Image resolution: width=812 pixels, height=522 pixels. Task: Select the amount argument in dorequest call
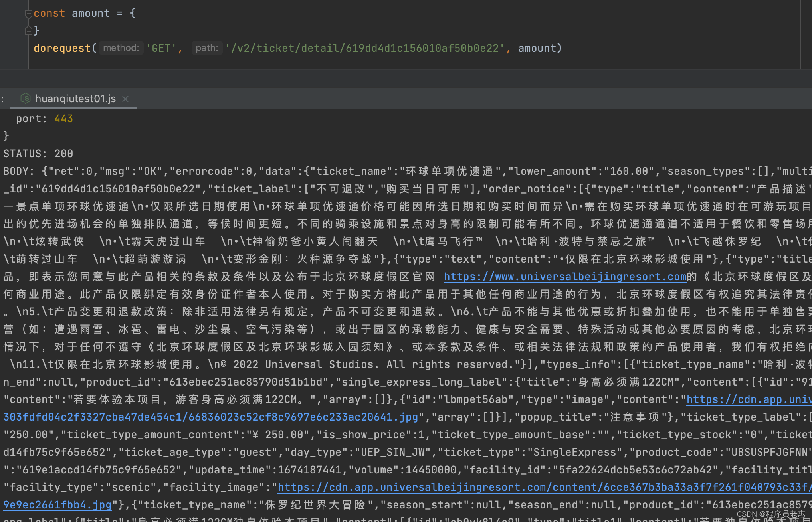click(537, 48)
